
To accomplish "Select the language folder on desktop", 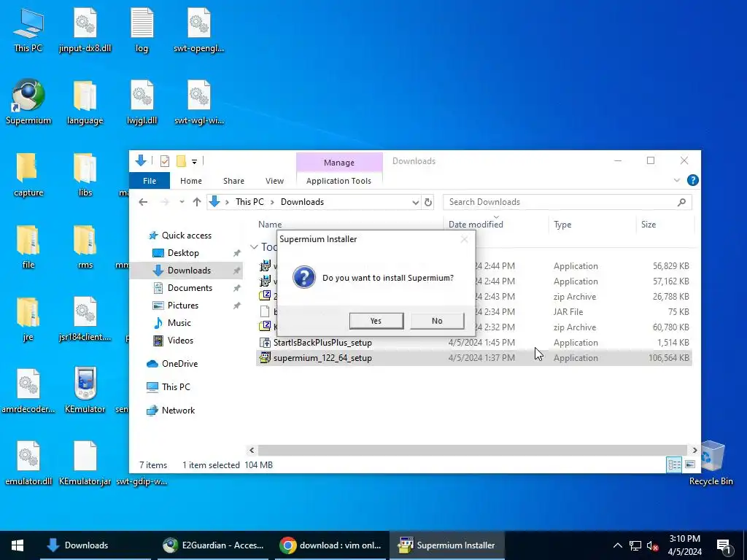I will pyautogui.click(x=85, y=102).
